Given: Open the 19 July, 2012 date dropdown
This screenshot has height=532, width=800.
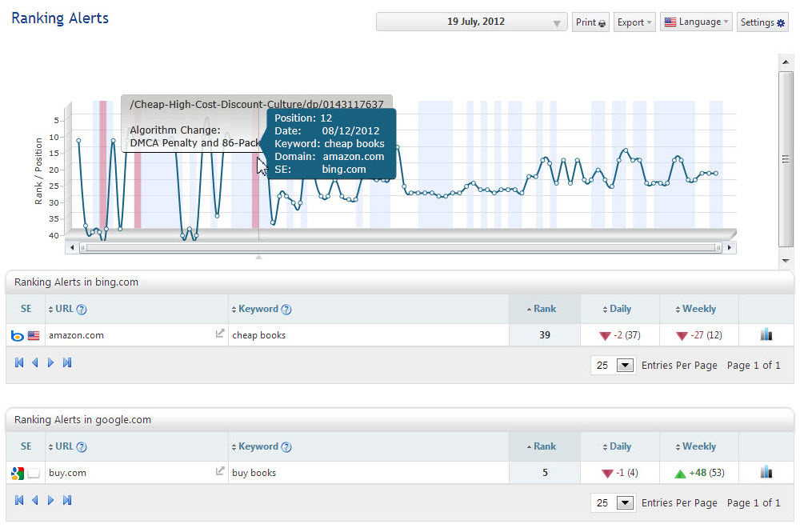Looking at the screenshot, I should click(x=471, y=22).
